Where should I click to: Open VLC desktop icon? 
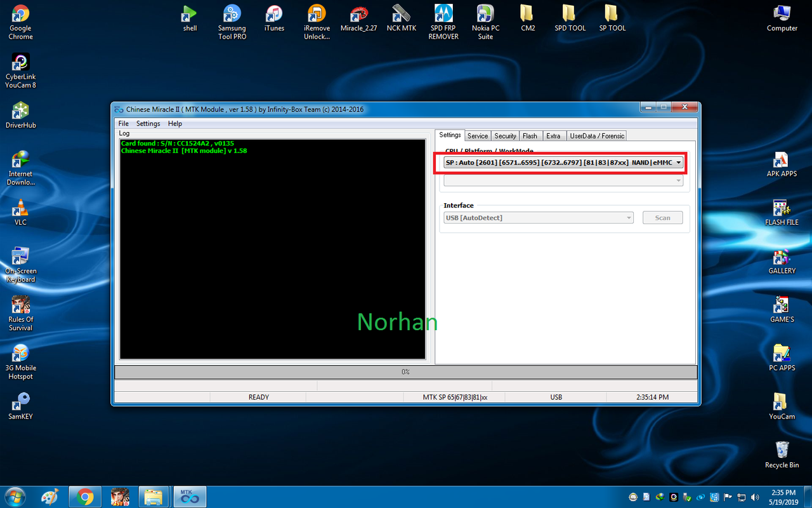click(x=20, y=212)
